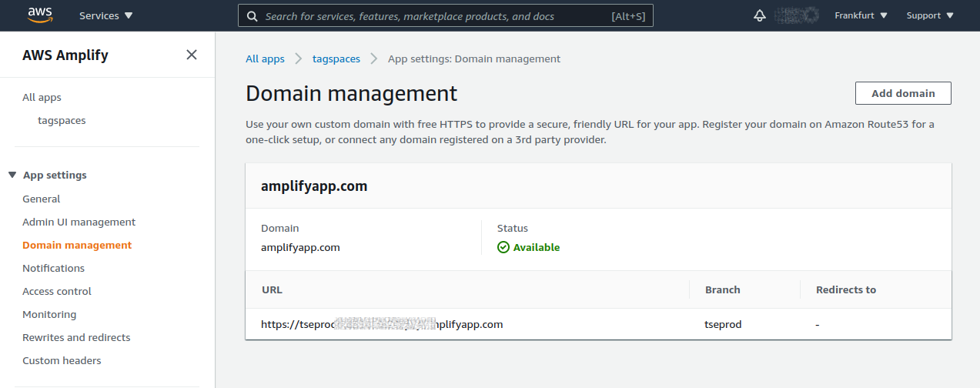
Task: Go to All apps breadcrumb
Action: 265,59
